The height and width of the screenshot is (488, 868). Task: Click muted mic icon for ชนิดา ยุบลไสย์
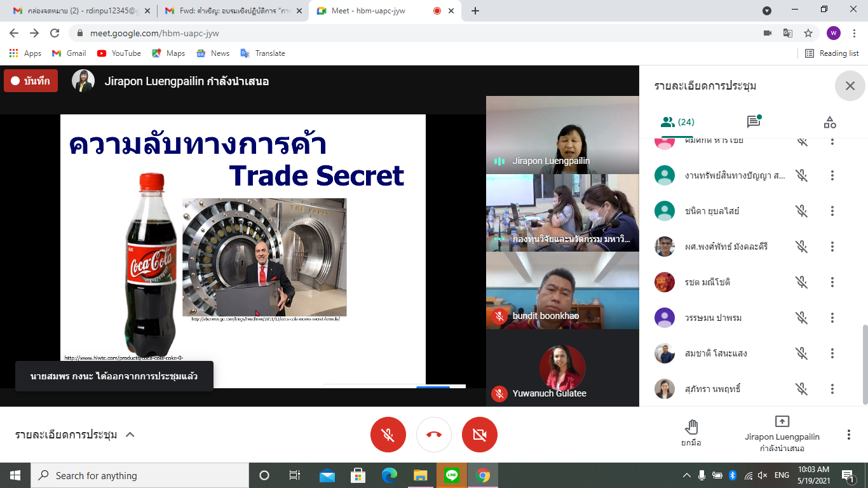802,211
